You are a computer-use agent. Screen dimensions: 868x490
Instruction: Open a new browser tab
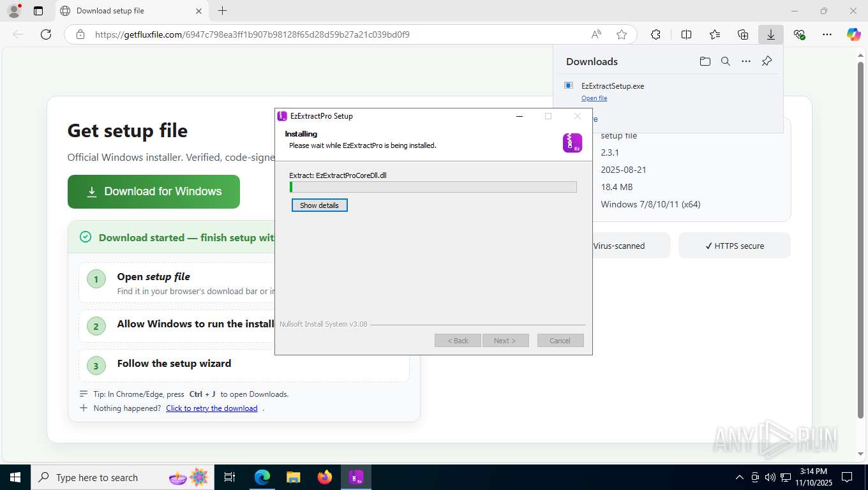[x=222, y=11]
